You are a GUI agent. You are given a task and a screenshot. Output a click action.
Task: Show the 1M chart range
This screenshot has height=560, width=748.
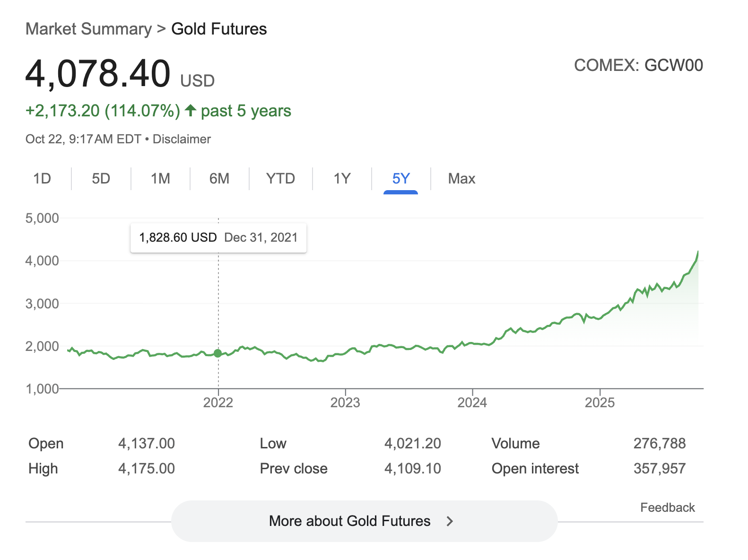tap(160, 179)
